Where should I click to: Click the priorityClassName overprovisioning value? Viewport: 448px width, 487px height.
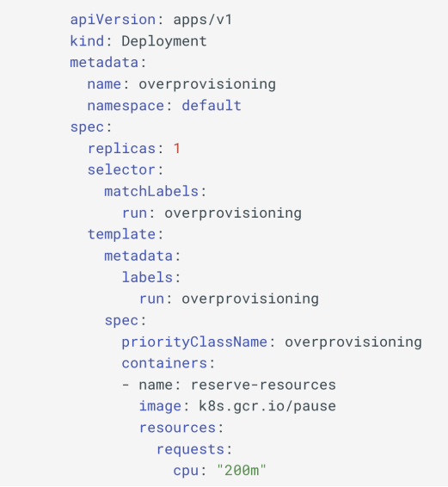pos(353,342)
